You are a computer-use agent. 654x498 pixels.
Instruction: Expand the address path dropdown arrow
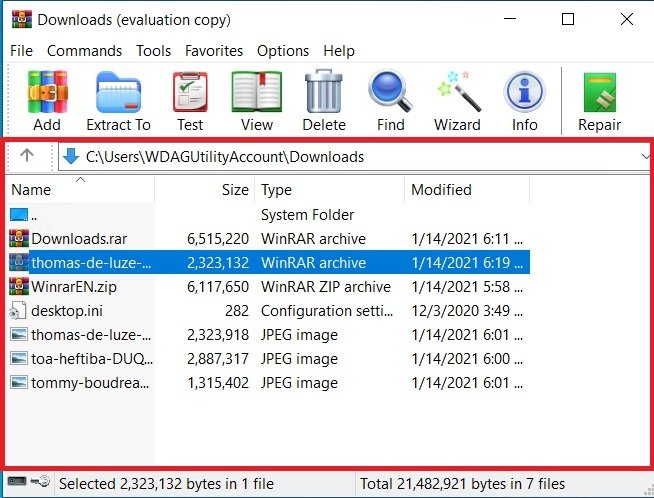[645, 157]
